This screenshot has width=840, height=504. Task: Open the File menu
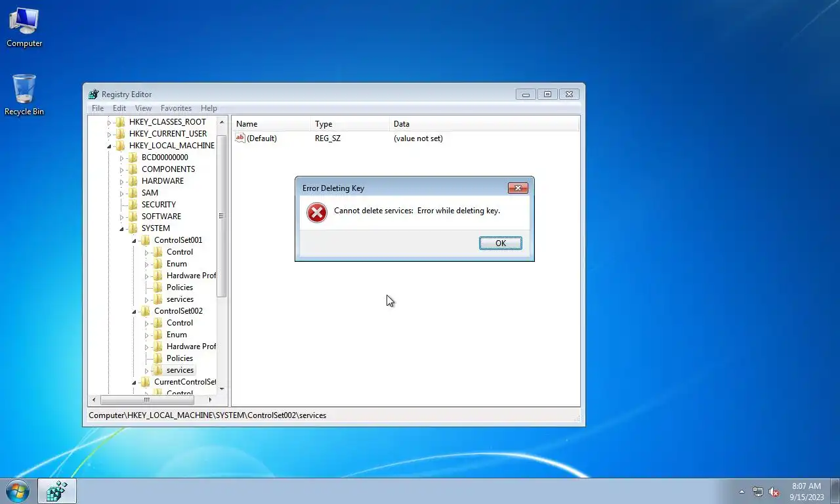click(98, 108)
